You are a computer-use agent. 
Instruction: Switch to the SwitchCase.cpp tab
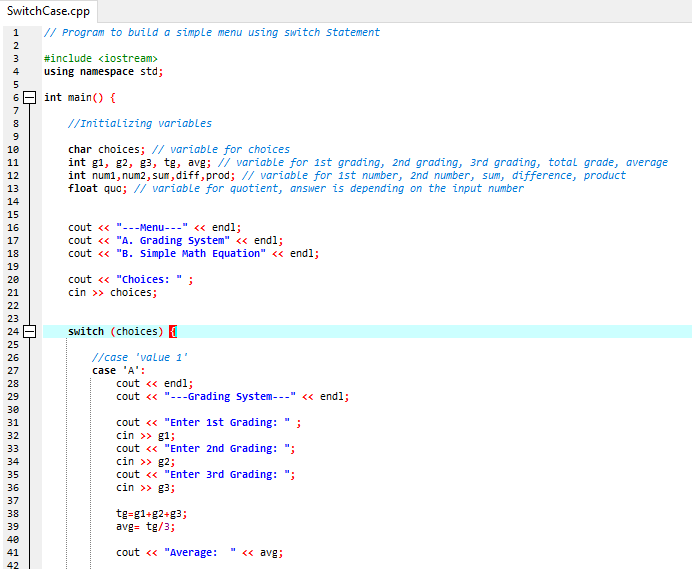click(48, 11)
